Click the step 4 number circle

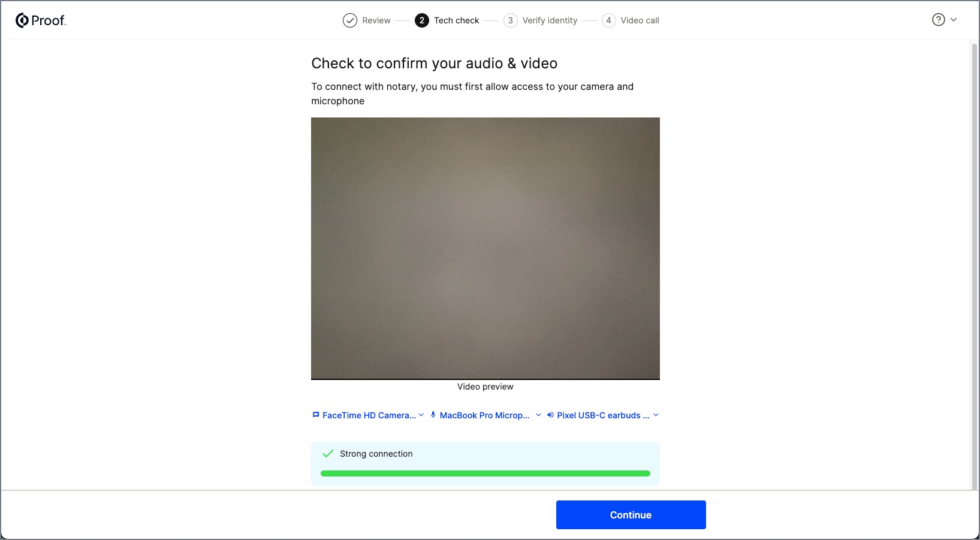(608, 20)
